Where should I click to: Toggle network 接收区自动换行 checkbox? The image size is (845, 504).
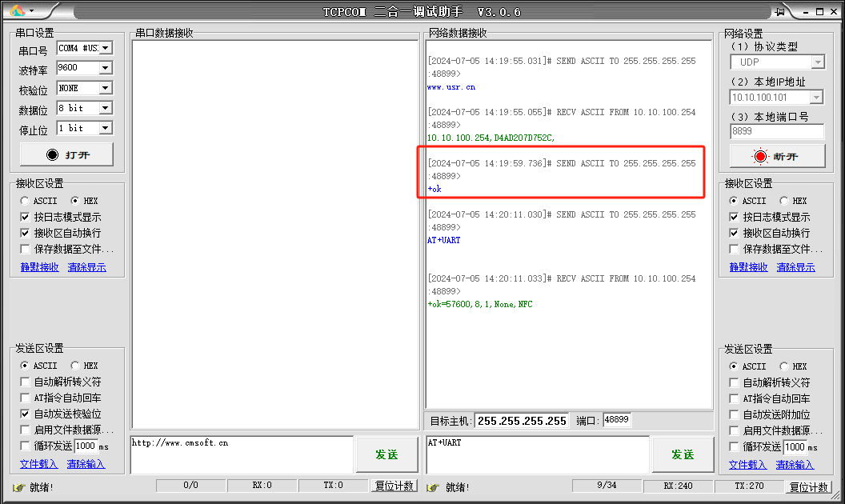click(x=734, y=233)
